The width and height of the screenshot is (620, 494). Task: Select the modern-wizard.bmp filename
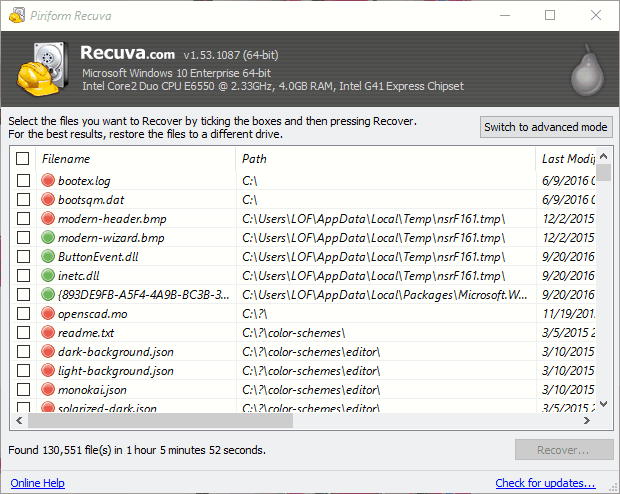111,238
